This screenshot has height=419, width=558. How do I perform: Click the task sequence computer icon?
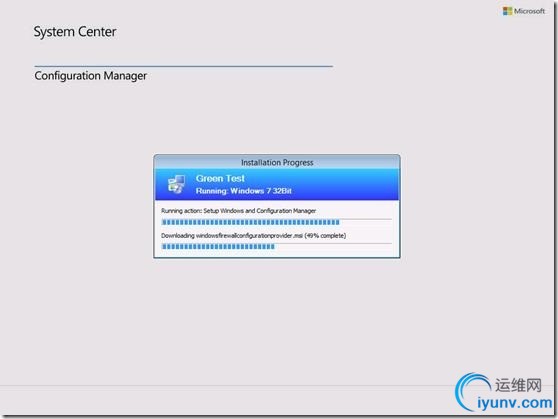pos(177,184)
